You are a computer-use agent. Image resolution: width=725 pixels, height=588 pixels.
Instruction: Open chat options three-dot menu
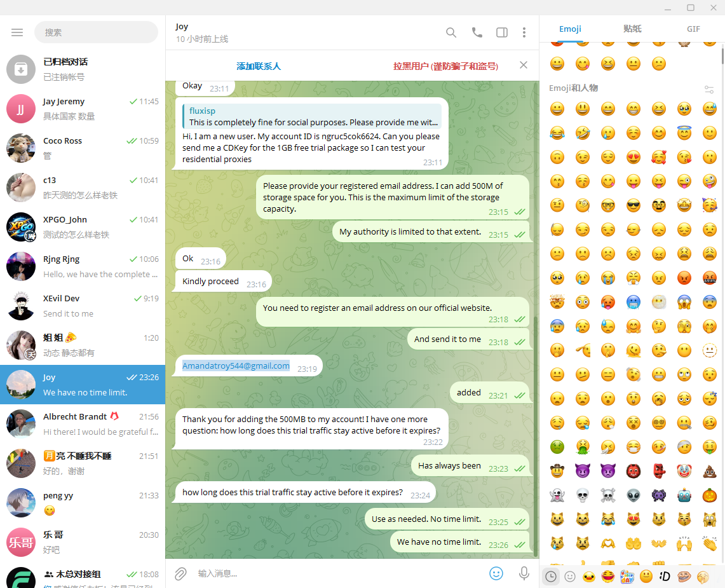coord(524,32)
